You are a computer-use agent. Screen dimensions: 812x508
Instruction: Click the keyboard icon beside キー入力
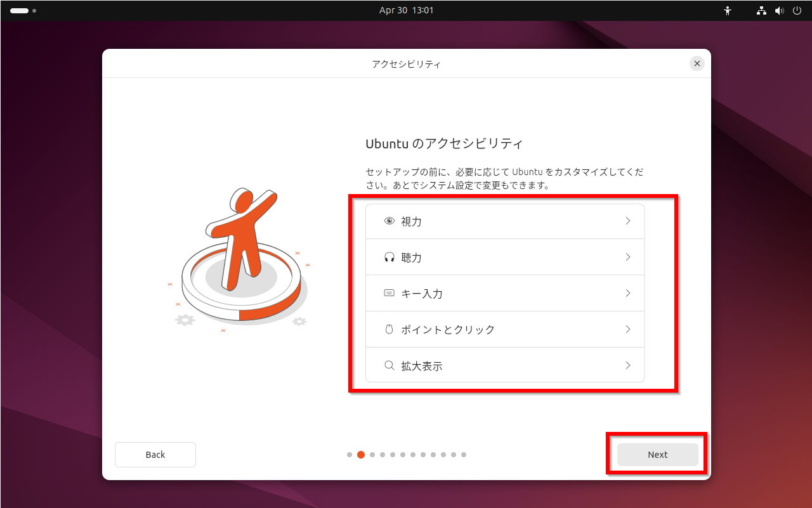[390, 293]
